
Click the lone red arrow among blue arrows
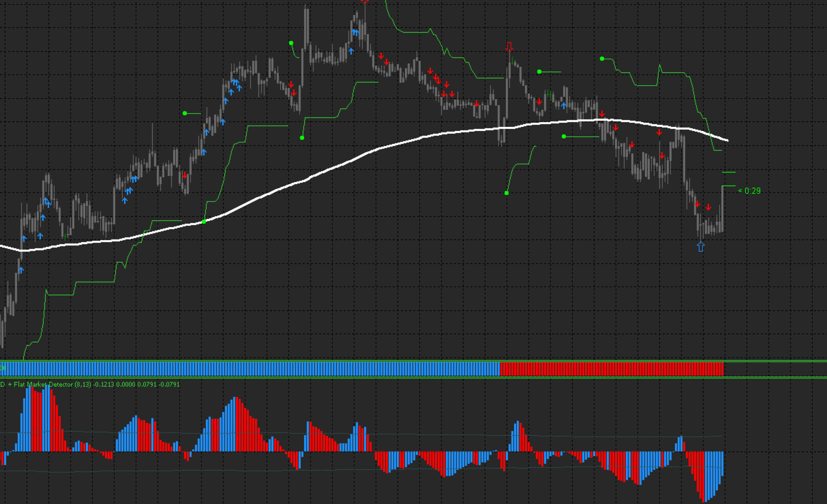click(185, 175)
